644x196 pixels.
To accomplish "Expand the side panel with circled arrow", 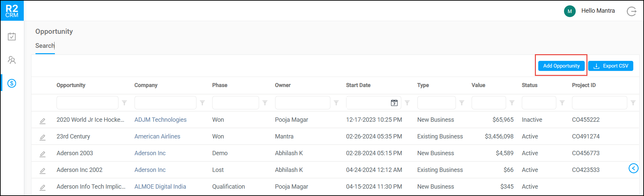I will pyautogui.click(x=633, y=168).
